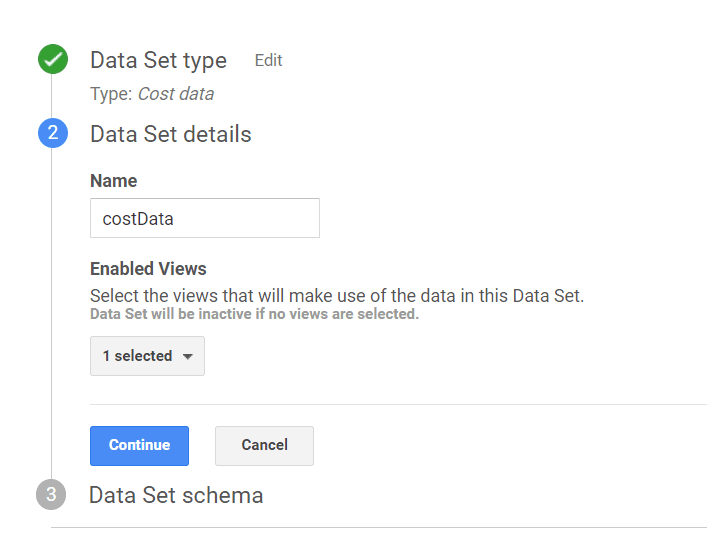Click the "Type: Cost data" summary text
This screenshot has width=707, height=558.
[152, 94]
